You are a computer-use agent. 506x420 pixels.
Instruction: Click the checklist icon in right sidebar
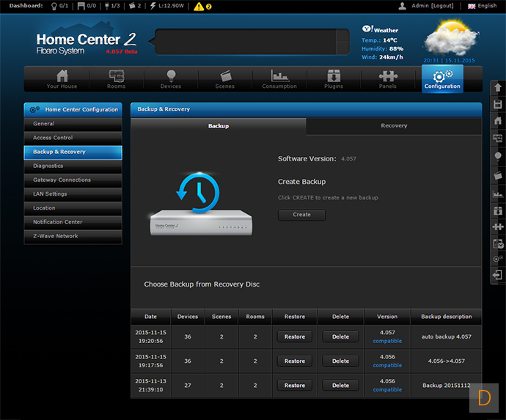(x=498, y=244)
